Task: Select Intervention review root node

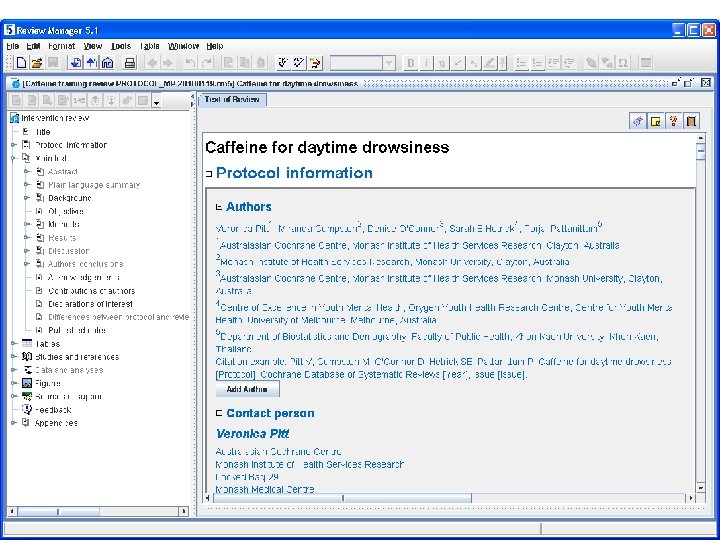Action: 55,118
